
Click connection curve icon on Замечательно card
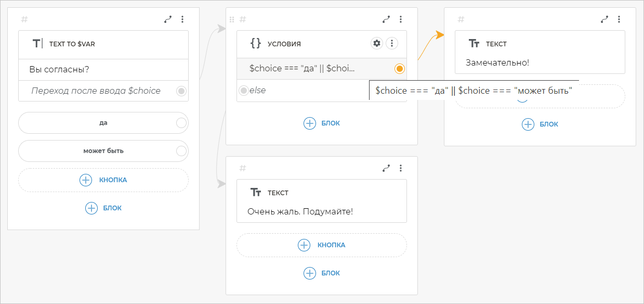pos(604,19)
